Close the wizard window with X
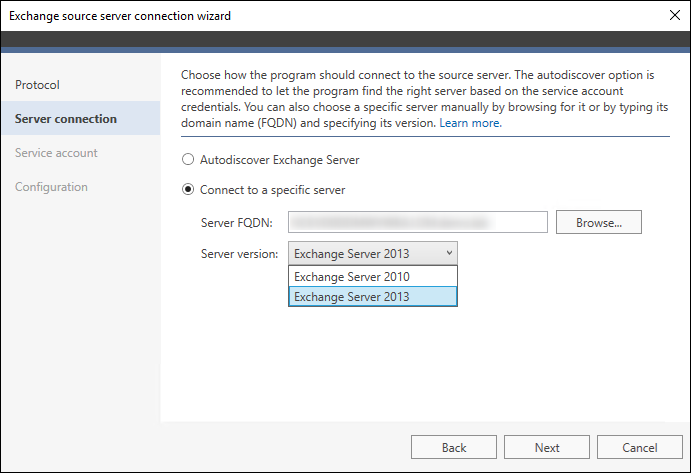This screenshot has height=473, width=691. [674, 15]
